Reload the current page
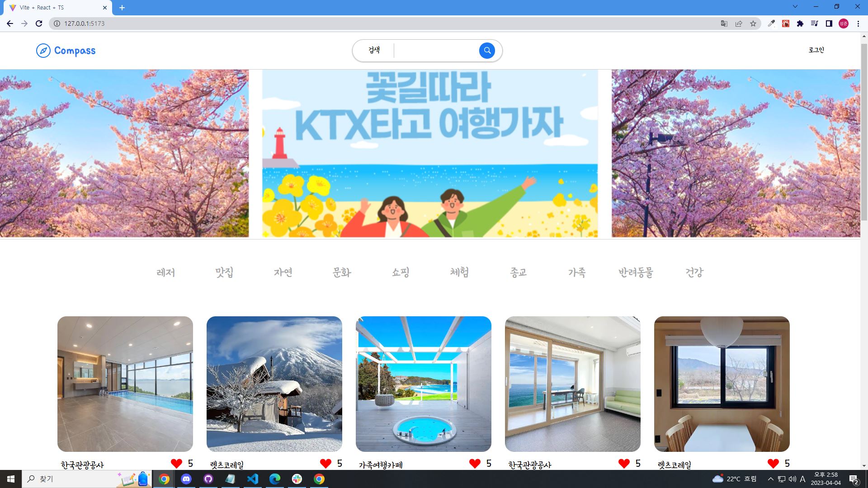 point(39,23)
